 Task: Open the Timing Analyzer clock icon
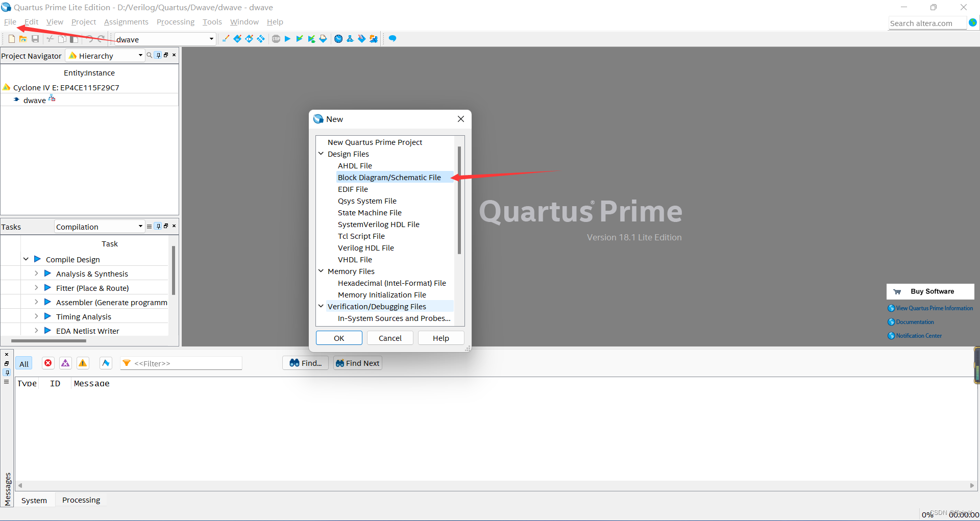point(338,39)
